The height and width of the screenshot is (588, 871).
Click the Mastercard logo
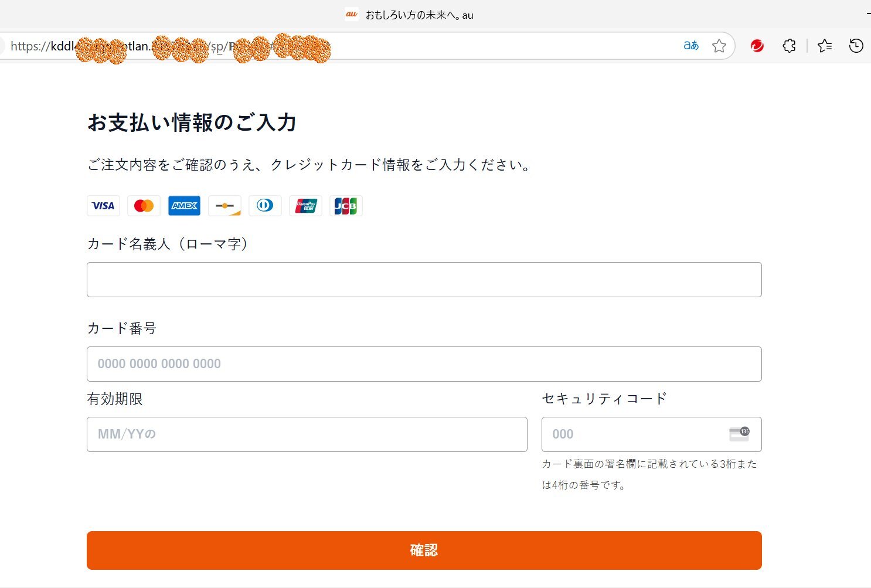coord(144,206)
